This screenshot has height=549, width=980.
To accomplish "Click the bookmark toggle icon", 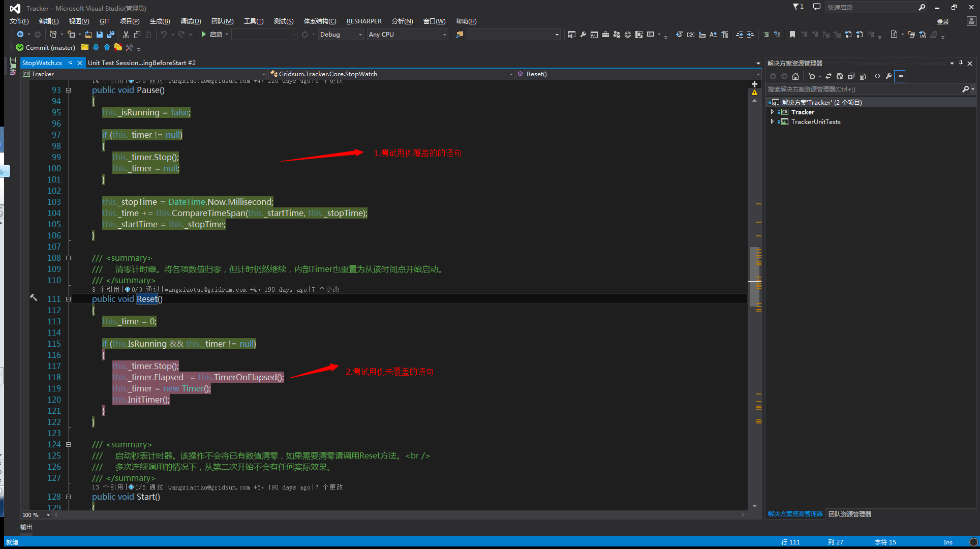I will (x=792, y=35).
